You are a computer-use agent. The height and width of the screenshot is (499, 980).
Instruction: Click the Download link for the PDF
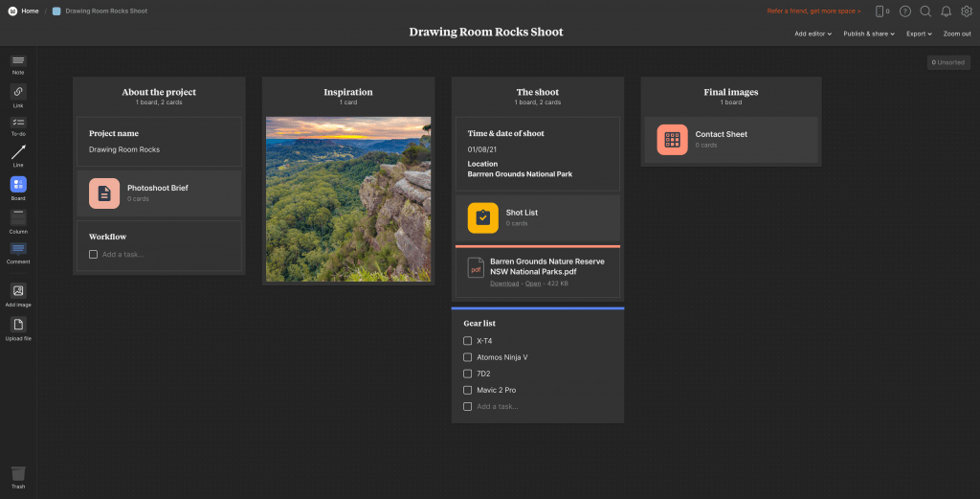pyautogui.click(x=504, y=284)
